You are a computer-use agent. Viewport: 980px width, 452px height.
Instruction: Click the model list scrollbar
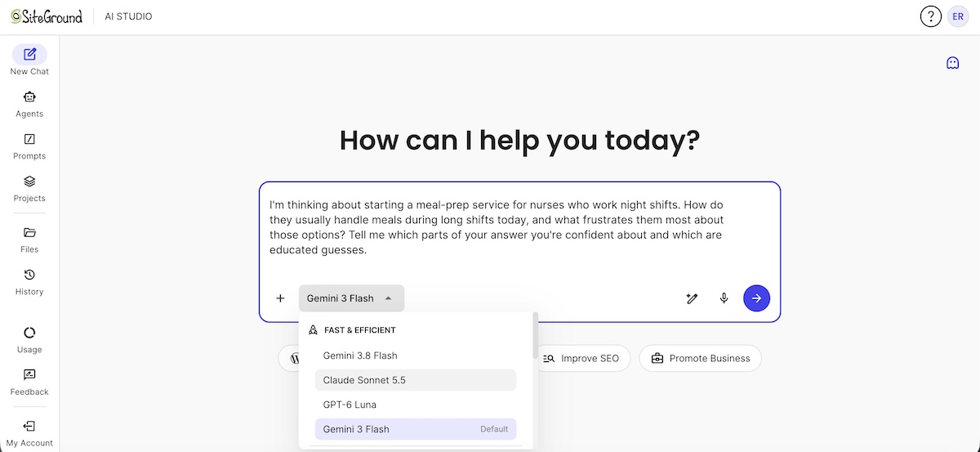[x=536, y=336]
